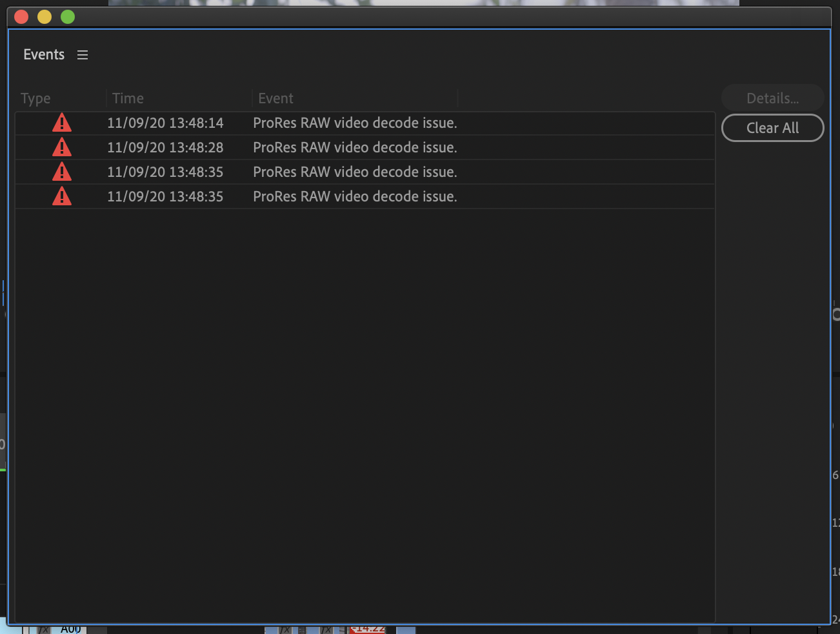Image resolution: width=840 pixels, height=634 pixels.
Task: Select ProRes RAW issue text at 13:48:14
Action: coord(355,123)
